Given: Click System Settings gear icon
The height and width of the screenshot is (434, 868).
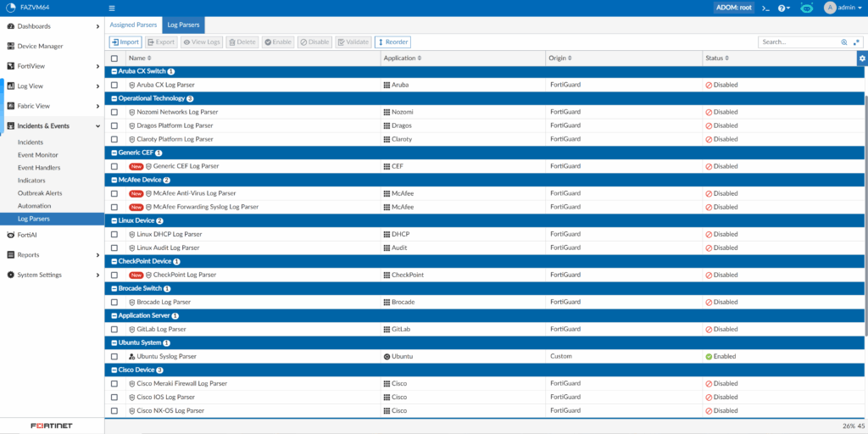Looking at the screenshot, I should 10,275.
